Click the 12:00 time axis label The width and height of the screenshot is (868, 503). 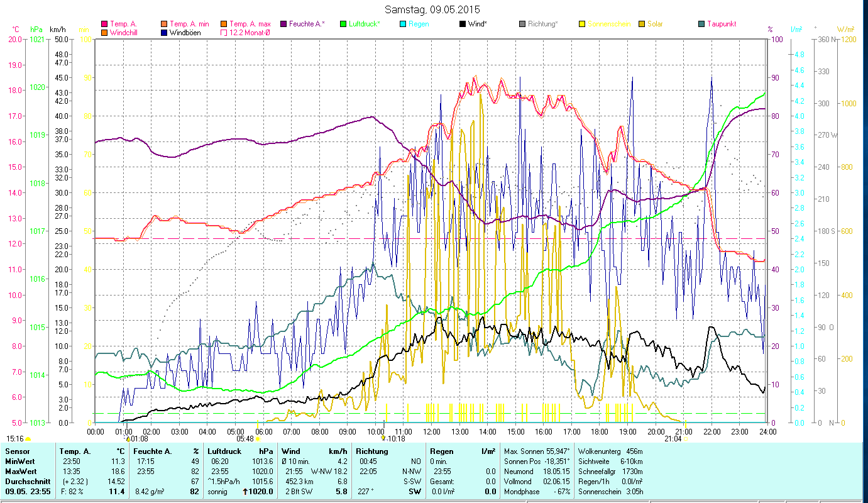point(432,431)
